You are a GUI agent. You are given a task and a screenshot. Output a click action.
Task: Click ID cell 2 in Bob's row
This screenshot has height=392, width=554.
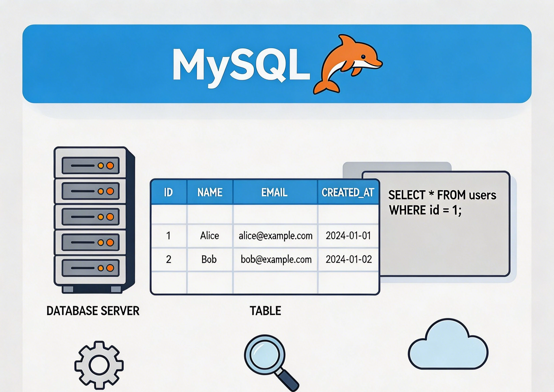pyautogui.click(x=169, y=259)
